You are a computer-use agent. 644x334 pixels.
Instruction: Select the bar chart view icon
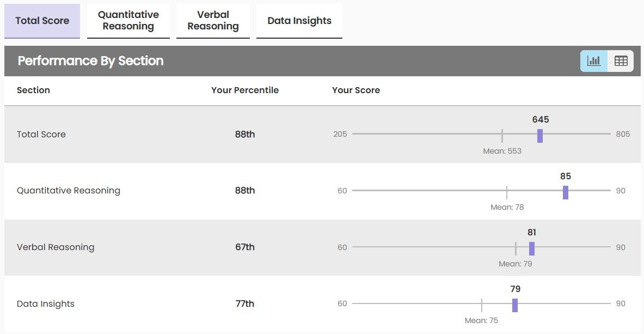[593, 61]
